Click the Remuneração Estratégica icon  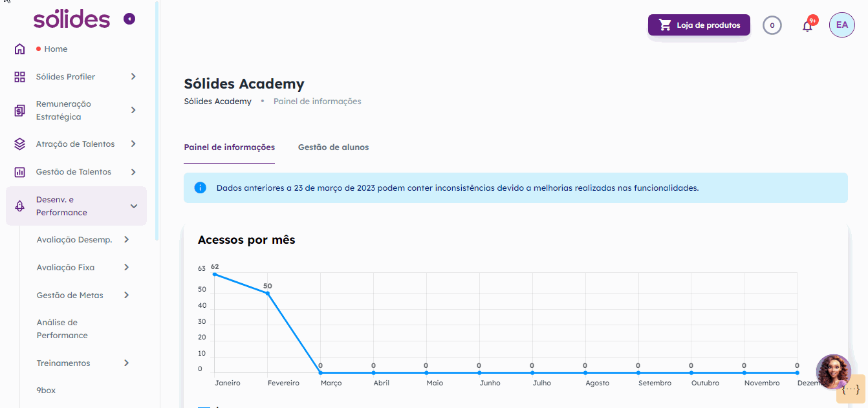pos(19,111)
